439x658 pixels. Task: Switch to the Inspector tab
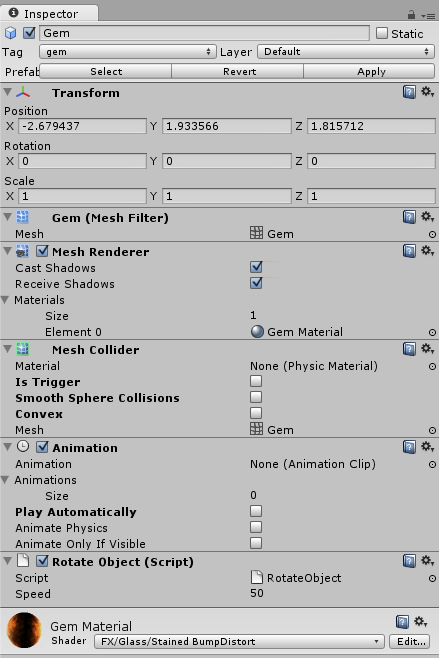tap(49, 13)
